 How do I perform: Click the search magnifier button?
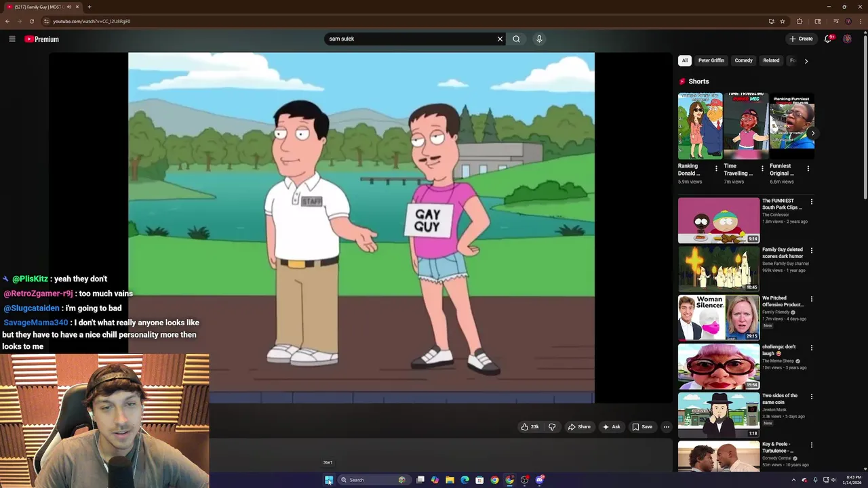pos(517,39)
